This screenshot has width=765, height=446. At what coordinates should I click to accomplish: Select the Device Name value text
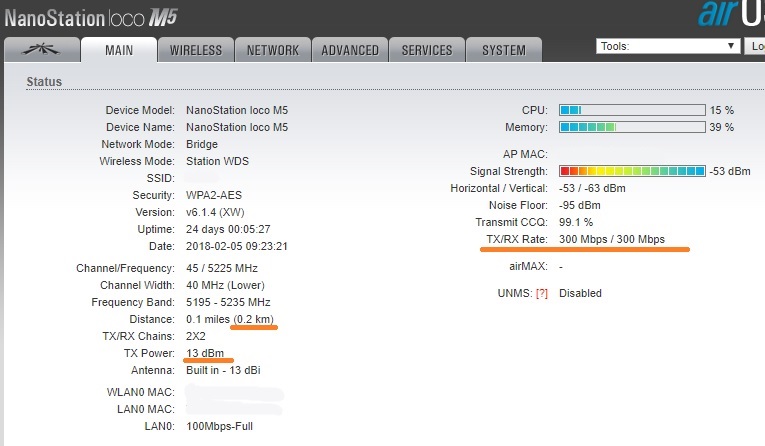[237, 127]
